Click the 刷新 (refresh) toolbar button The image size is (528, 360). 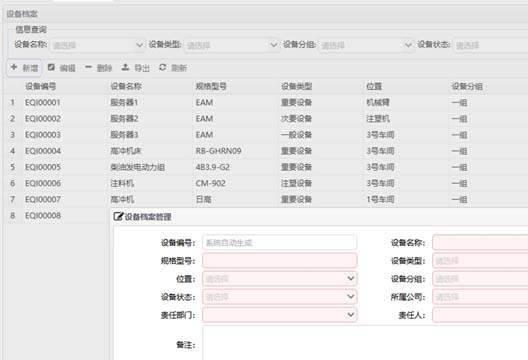173,68
